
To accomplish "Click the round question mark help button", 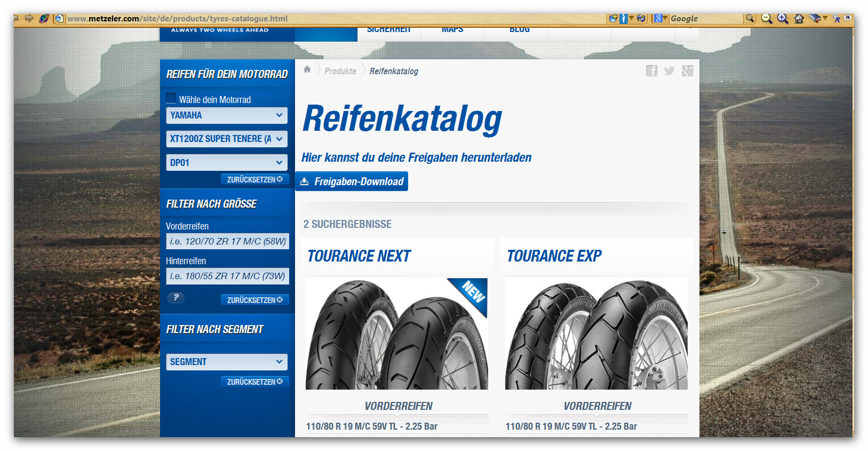I will [176, 298].
